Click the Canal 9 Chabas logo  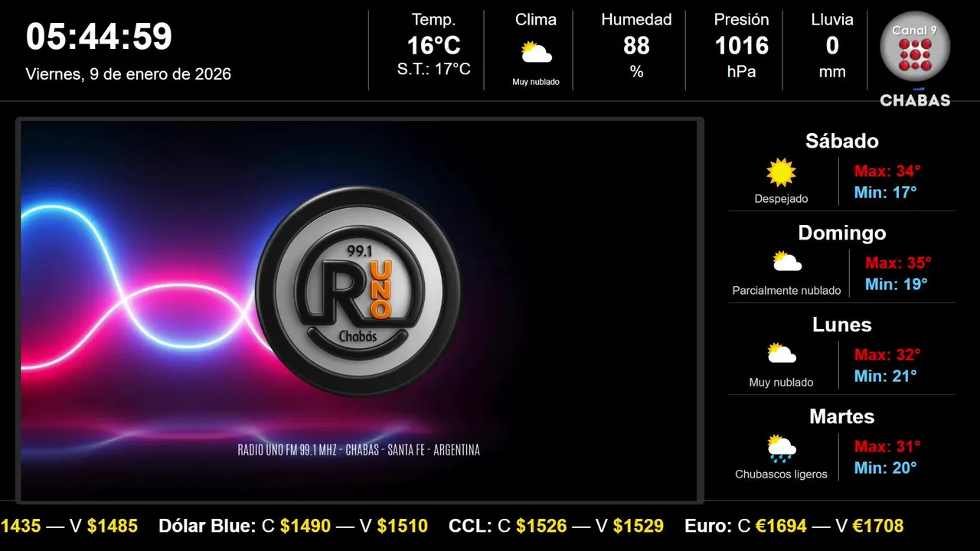pyautogui.click(x=915, y=58)
